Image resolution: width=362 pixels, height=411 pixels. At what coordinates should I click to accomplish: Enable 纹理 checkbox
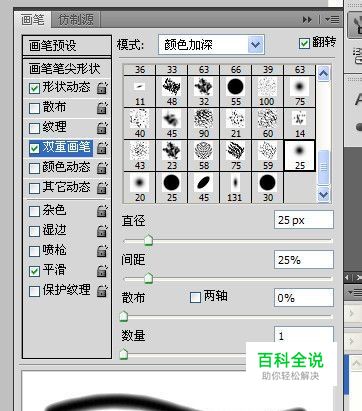[34, 128]
